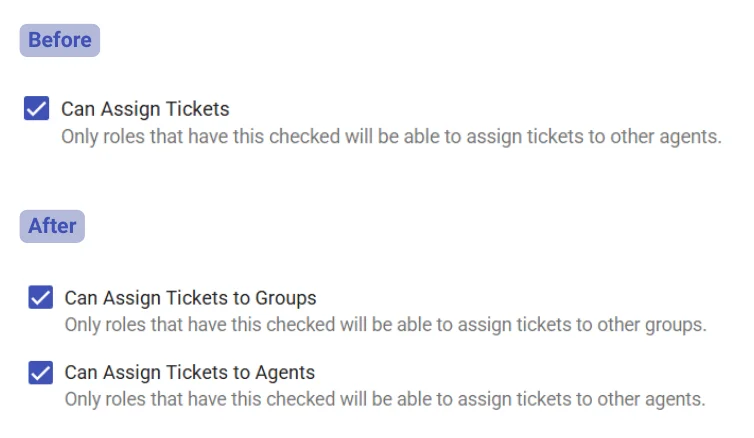Image resolution: width=754 pixels, height=438 pixels.
Task: Click the Can Assign Tickets to Agents label
Action: [190, 373]
